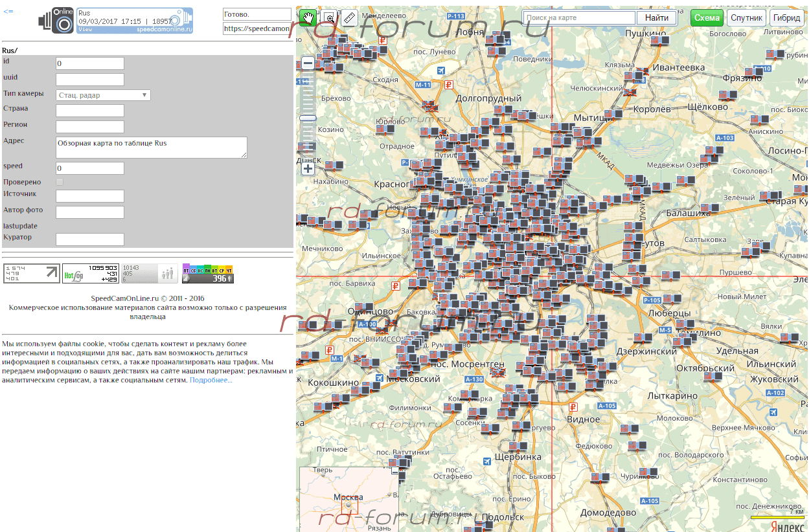The image size is (811, 532).
Task: Click the zoom out minus button
Action: [308, 63]
